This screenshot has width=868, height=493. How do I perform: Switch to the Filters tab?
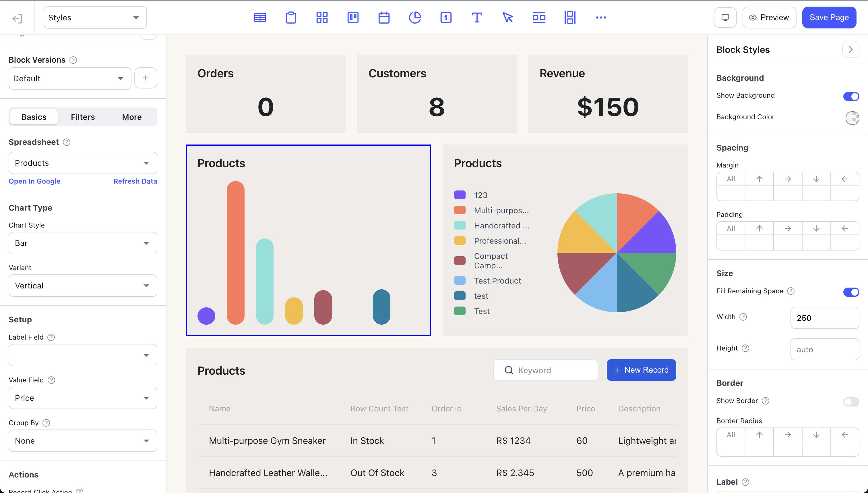click(83, 117)
